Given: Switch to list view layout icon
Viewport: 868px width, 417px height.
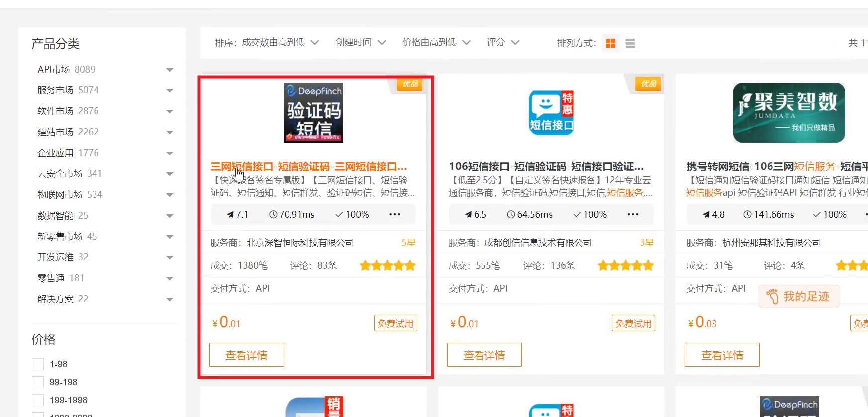Looking at the screenshot, I should point(630,43).
